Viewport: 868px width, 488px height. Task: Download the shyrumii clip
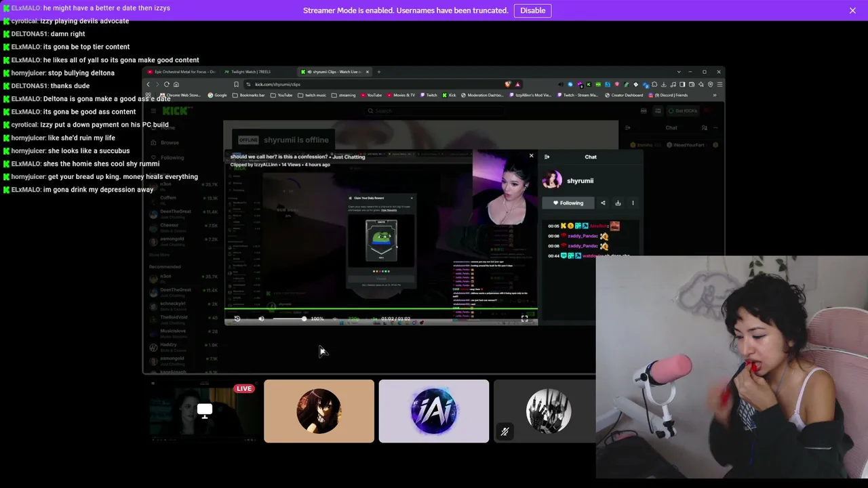tap(618, 203)
